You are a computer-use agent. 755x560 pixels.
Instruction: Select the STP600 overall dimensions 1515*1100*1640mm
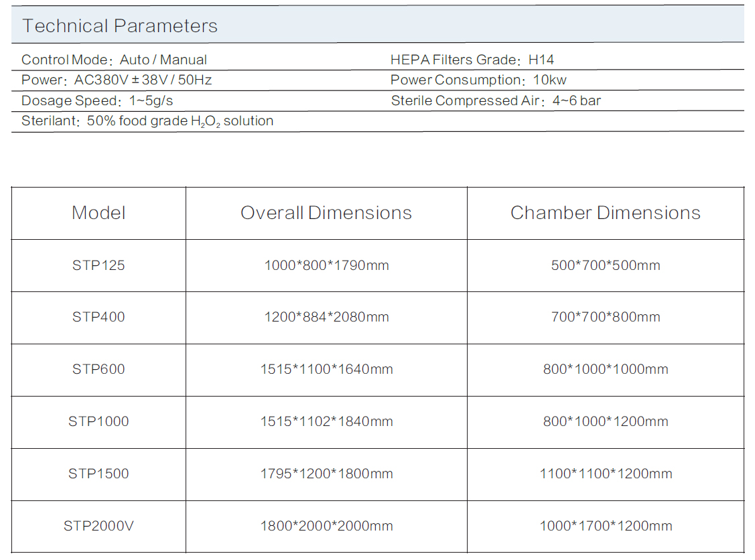326,369
